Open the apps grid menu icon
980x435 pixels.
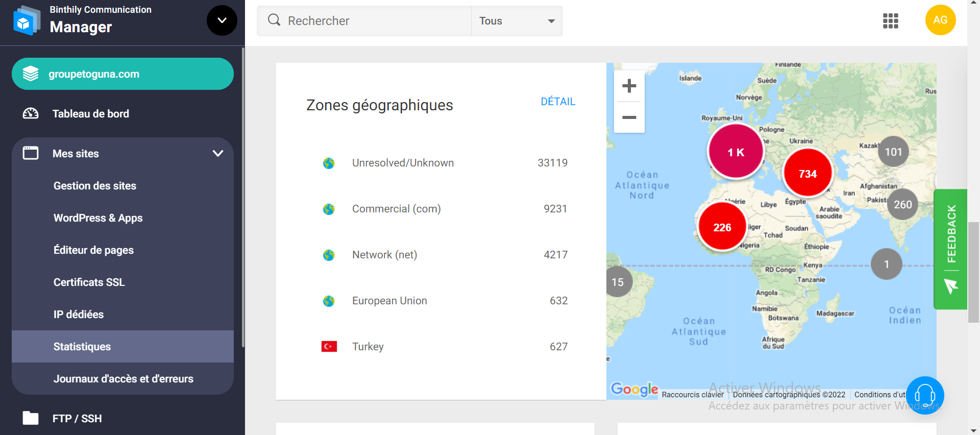click(891, 21)
